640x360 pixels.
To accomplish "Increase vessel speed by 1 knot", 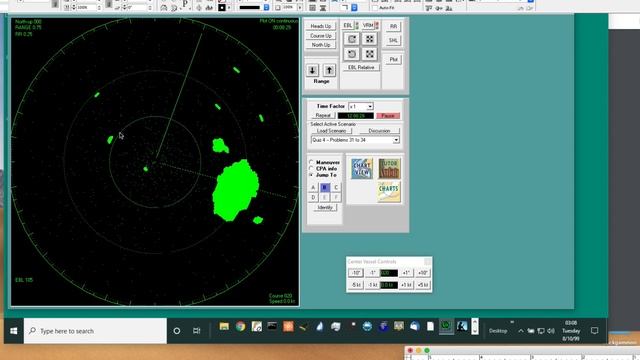I will (x=406, y=285).
